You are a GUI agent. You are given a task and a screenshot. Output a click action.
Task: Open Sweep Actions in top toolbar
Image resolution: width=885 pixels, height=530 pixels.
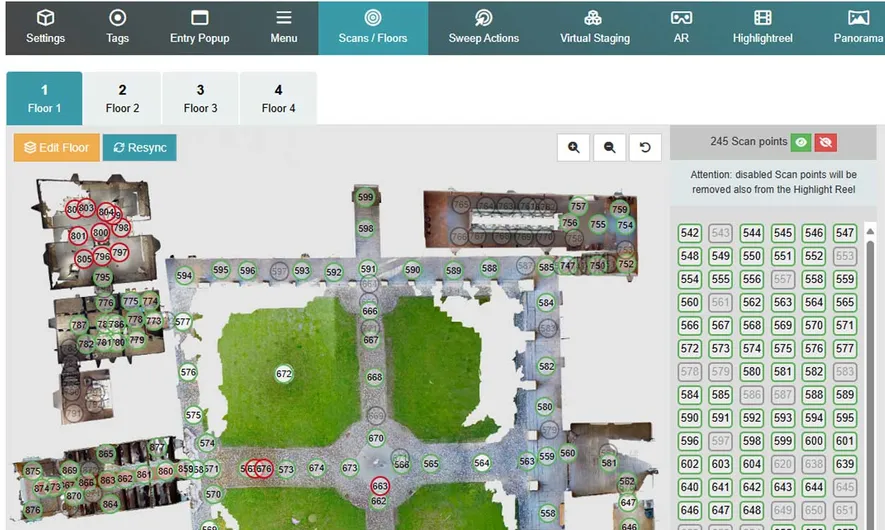coord(483,28)
